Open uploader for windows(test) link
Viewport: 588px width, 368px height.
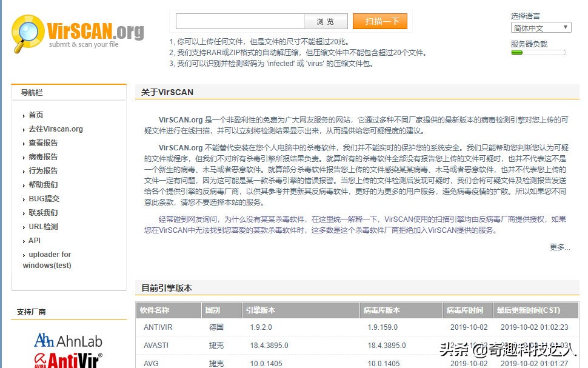pyautogui.click(x=47, y=259)
